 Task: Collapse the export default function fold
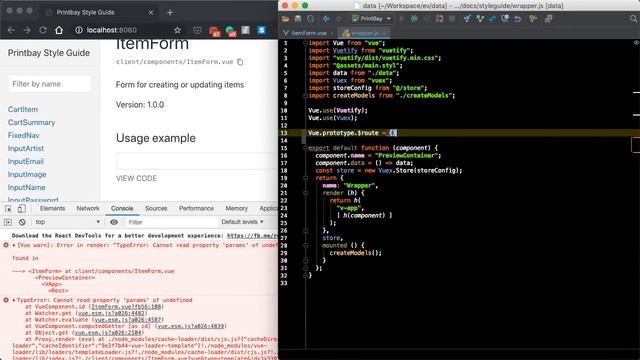pyautogui.click(x=305, y=148)
